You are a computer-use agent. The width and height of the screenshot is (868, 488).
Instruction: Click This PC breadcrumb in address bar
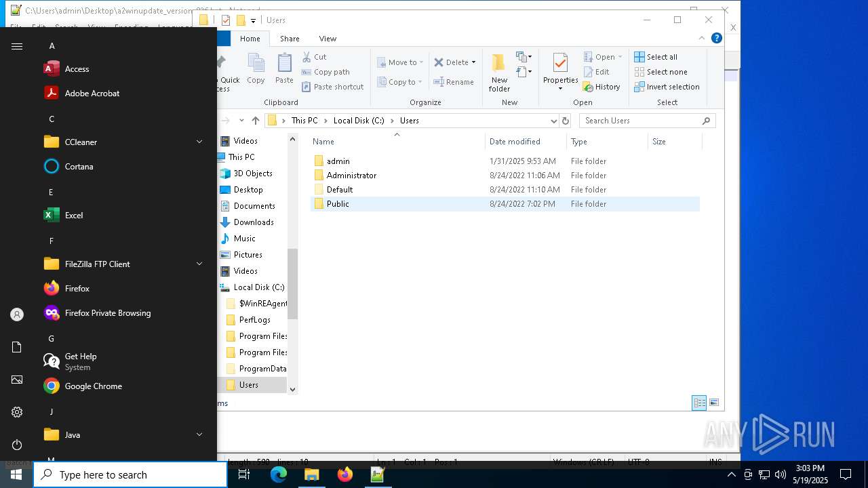(304, 121)
